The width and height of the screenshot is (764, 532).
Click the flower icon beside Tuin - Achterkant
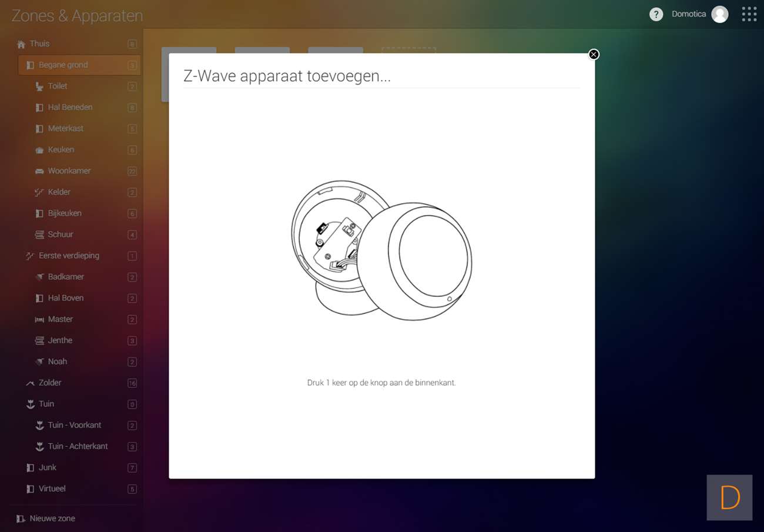point(39,447)
